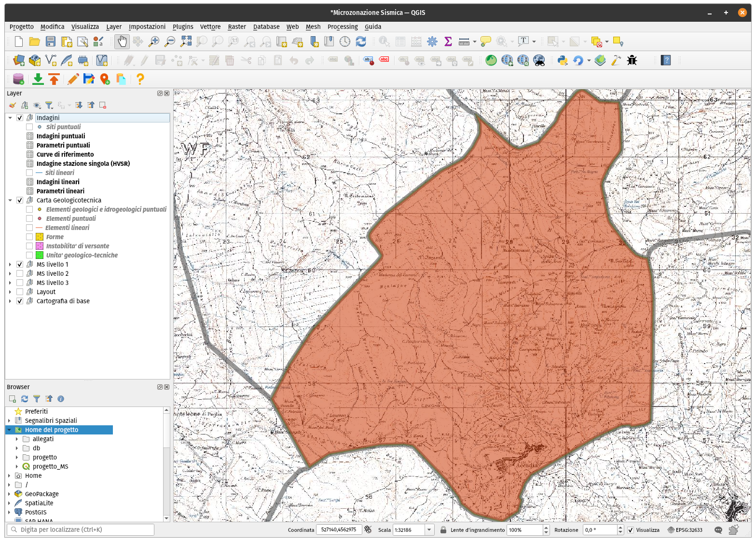Screen dimensions: 756x542
Task: Click the orange question mark plugin help
Action: point(140,79)
